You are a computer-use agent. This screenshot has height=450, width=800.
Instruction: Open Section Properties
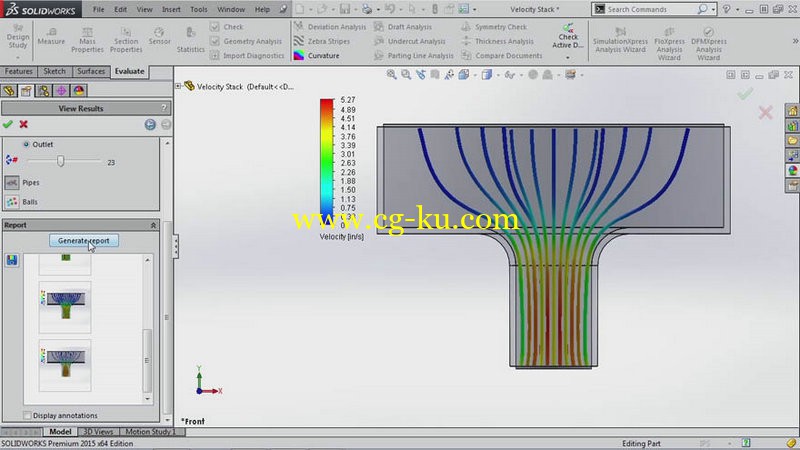126,40
